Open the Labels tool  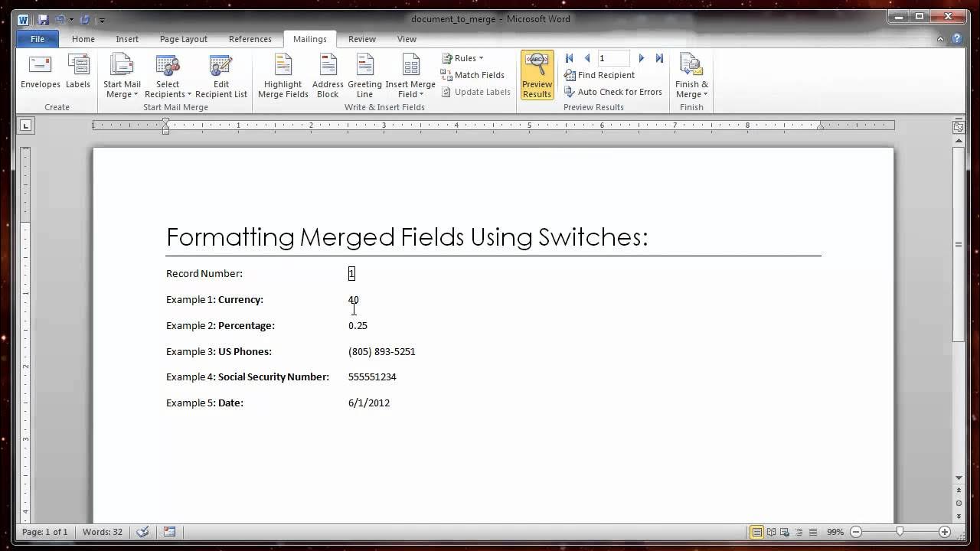78,73
